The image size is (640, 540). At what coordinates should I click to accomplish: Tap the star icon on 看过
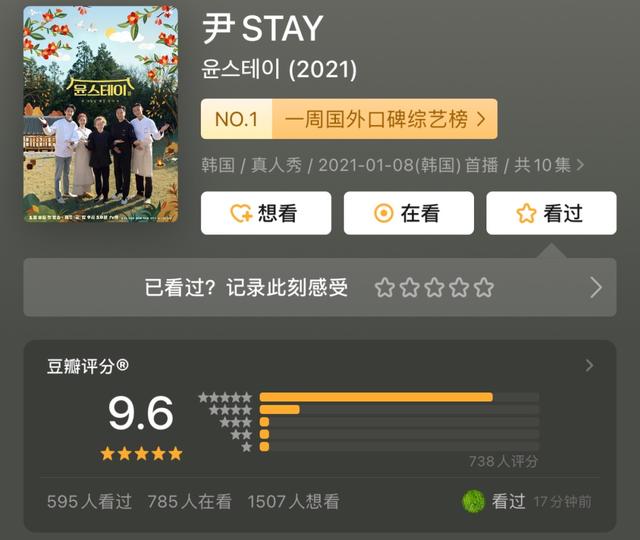pyautogui.click(x=526, y=213)
